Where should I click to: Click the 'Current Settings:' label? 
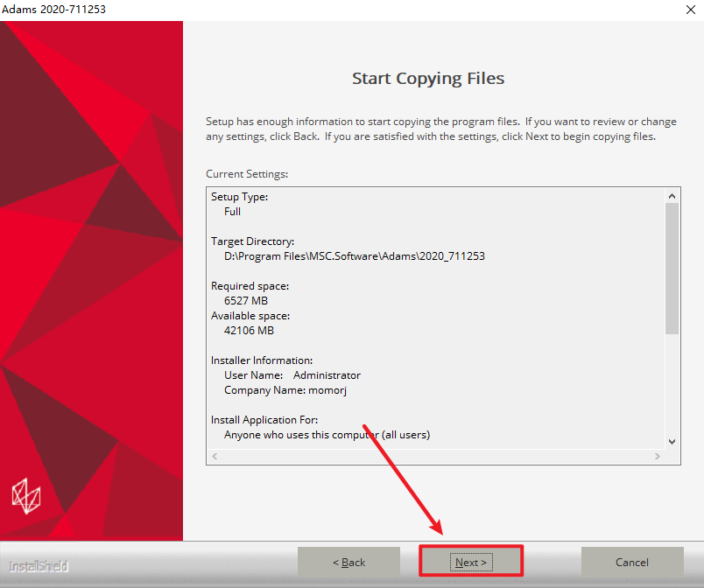point(247,174)
